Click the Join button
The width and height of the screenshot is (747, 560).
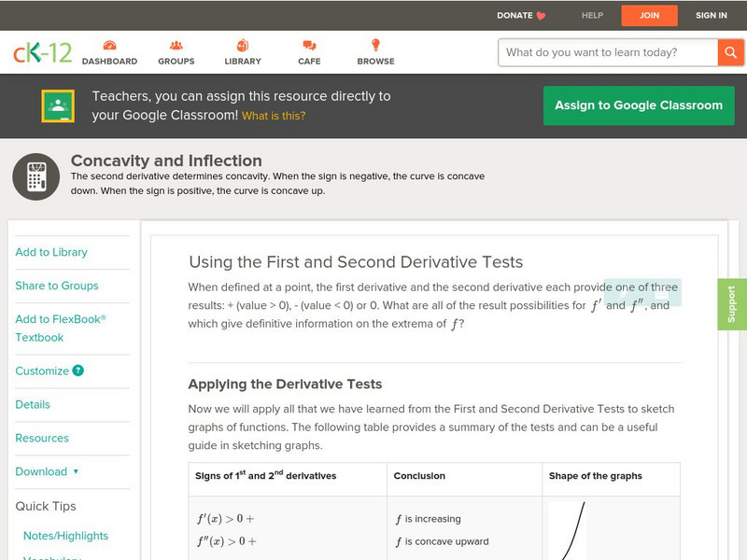point(649,16)
